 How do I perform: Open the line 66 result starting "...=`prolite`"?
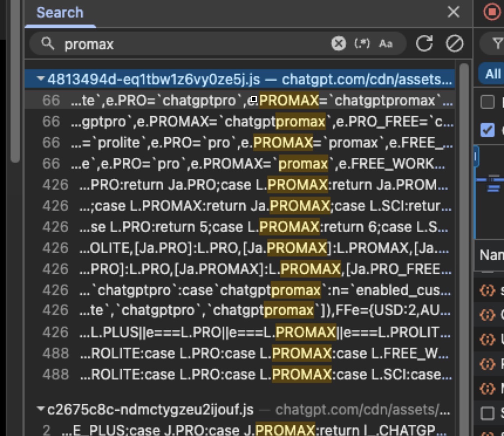coord(239,142)
